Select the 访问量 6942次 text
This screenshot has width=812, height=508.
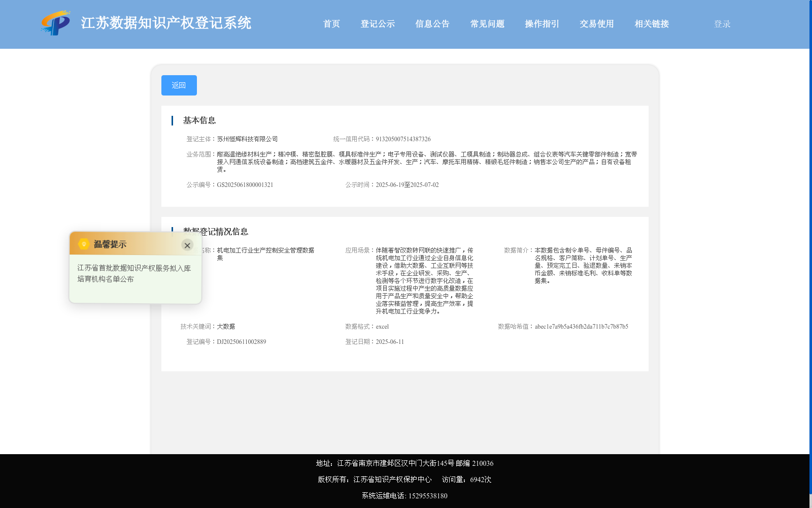466,480
